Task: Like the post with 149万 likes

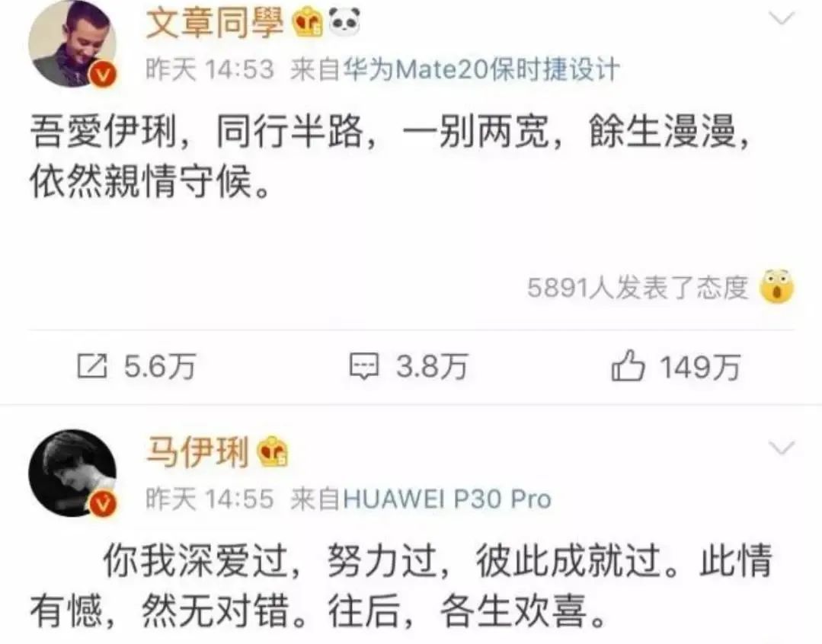Action: click(x=676, y=365)
